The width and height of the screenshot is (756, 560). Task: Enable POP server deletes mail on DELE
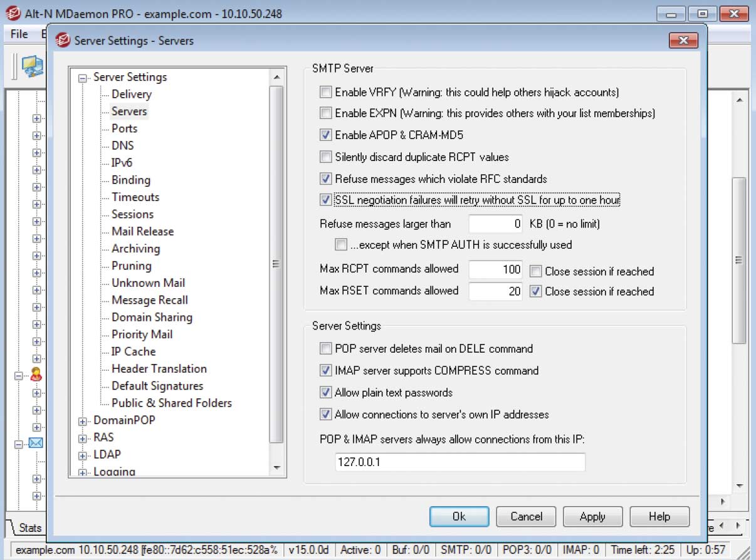pyautogui.click(x=325, y=349)
